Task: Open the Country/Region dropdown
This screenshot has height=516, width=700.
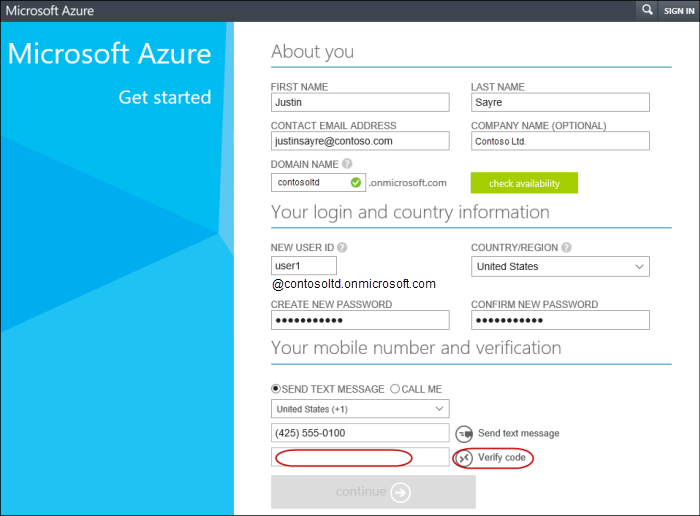Action: (560, 267)
